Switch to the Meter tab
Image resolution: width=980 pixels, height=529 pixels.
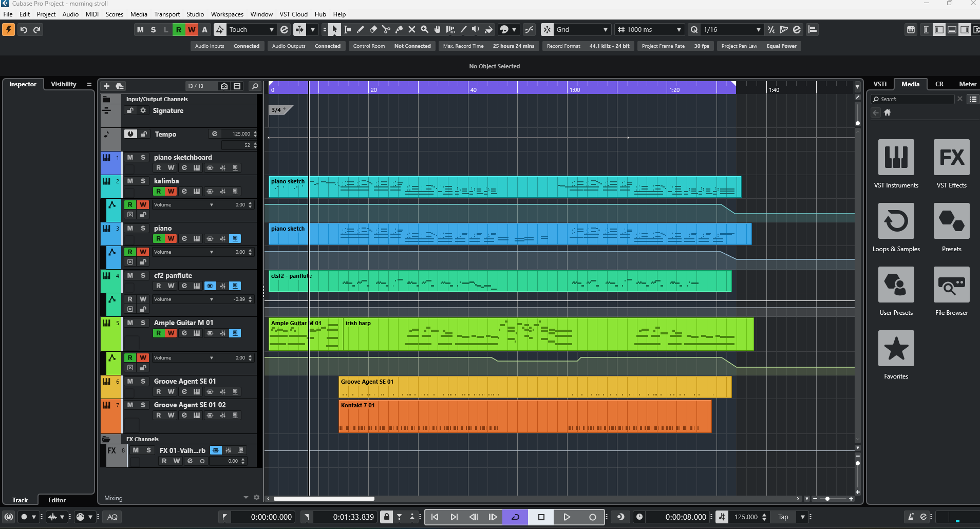(967, 84)
